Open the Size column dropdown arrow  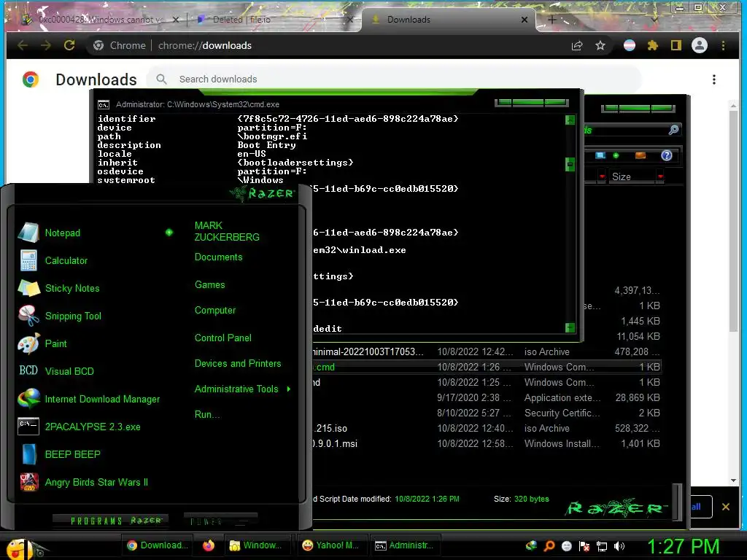coord(660,176)
